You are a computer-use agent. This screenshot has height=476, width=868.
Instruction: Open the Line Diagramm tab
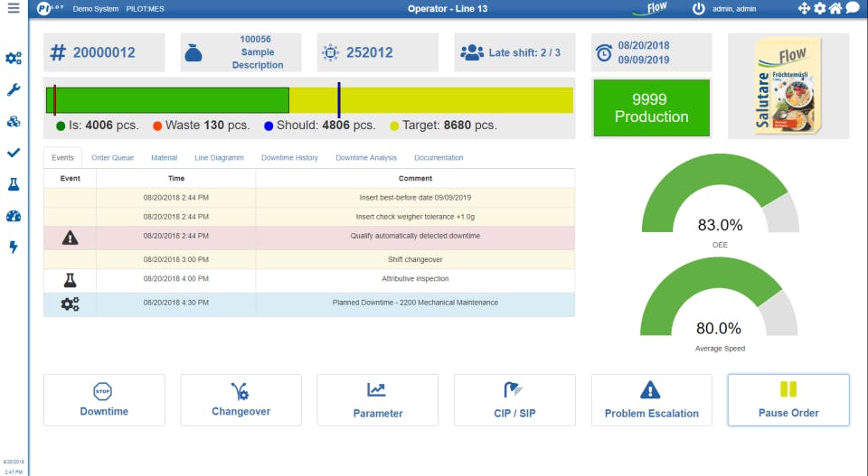[x=219, y=157]
